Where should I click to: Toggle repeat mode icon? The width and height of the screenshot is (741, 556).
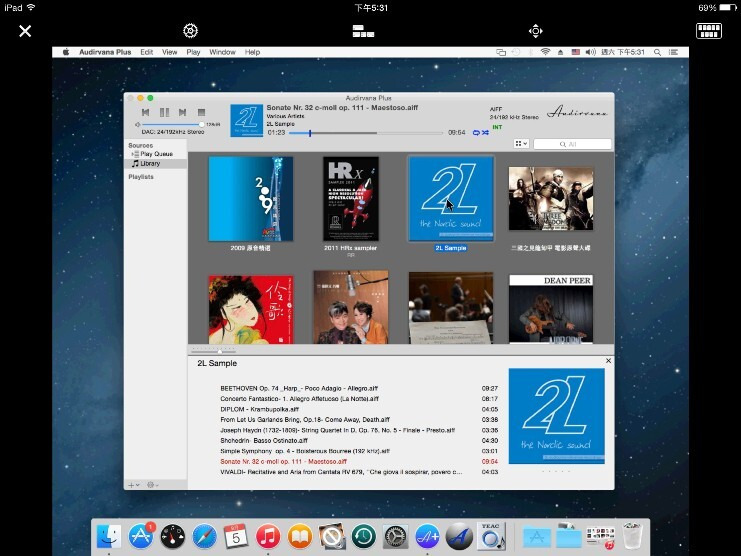[x=476, y=132]
